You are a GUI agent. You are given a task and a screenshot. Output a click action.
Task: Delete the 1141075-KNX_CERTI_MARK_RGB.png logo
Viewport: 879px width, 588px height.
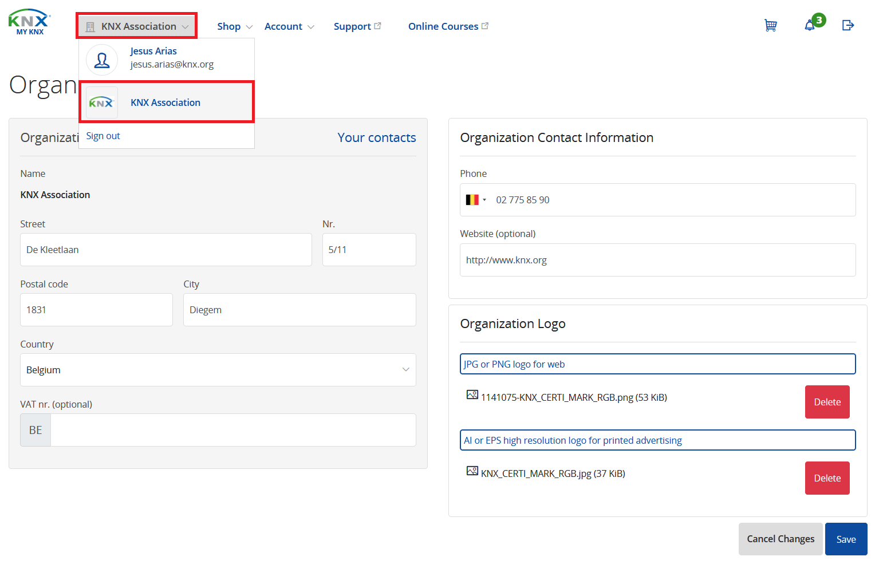[827, 402]
